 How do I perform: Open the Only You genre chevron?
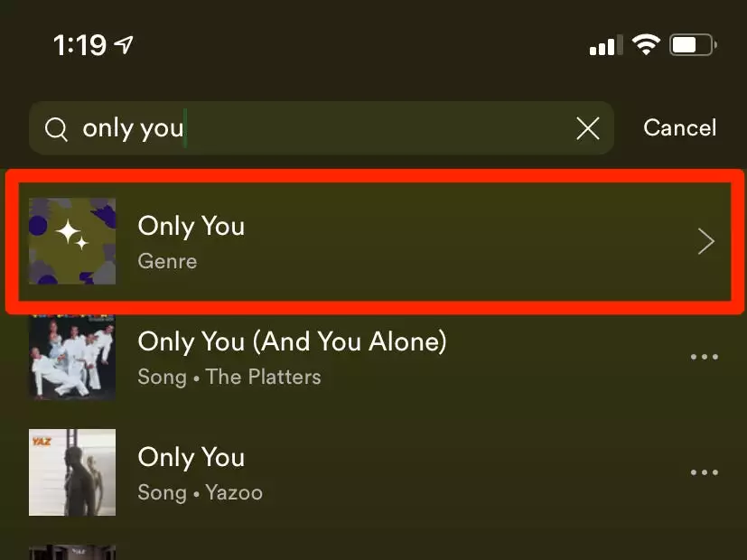705,241
